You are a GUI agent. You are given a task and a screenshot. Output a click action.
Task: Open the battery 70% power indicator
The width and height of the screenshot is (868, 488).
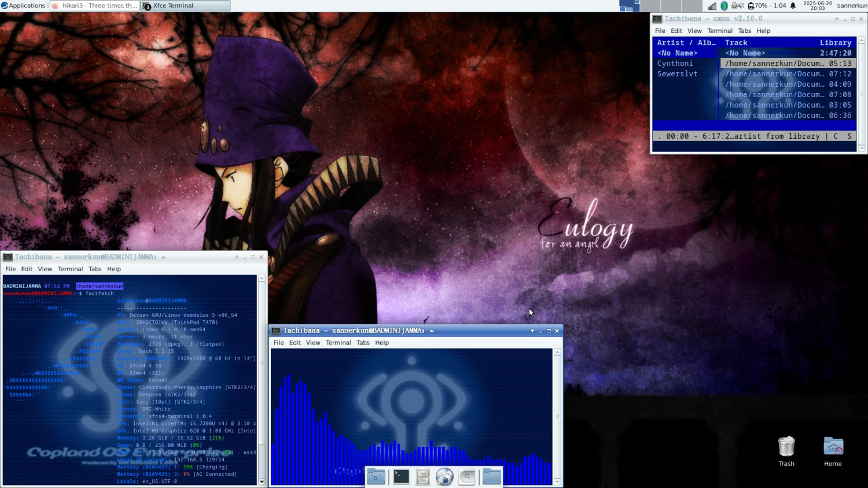point(767,6)
